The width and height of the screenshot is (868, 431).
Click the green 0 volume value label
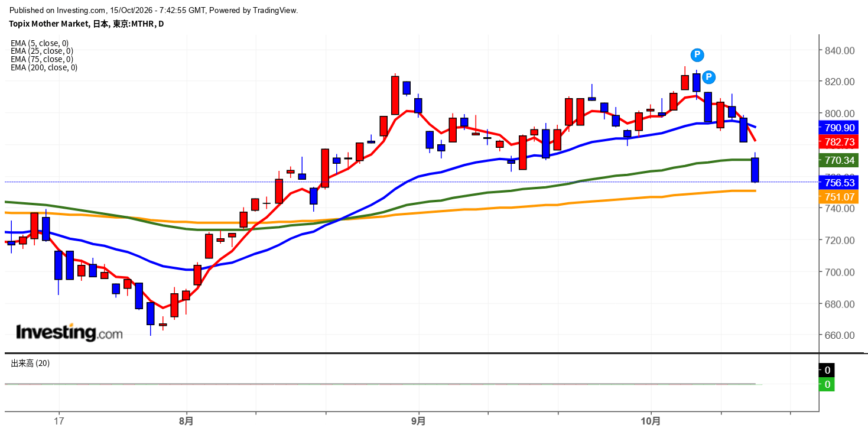pyautogui.click(x=827, y=384)
